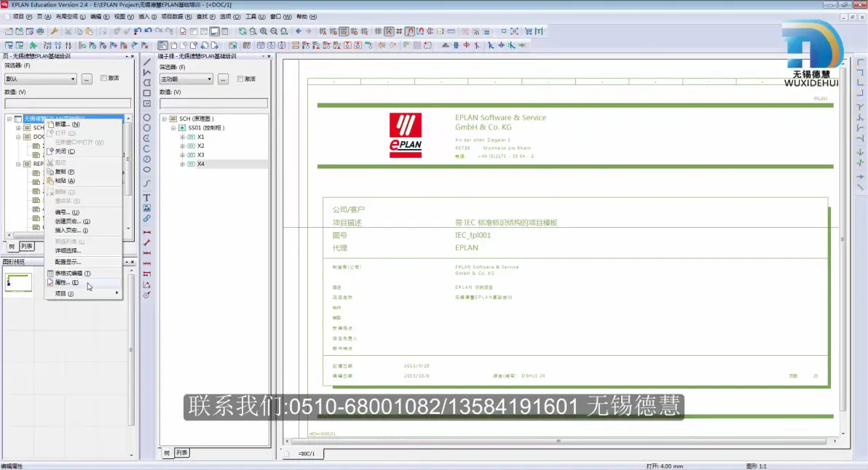
Task: Click the 数值 input field in the terminal strip panel
Action: [x=213, y=103]
